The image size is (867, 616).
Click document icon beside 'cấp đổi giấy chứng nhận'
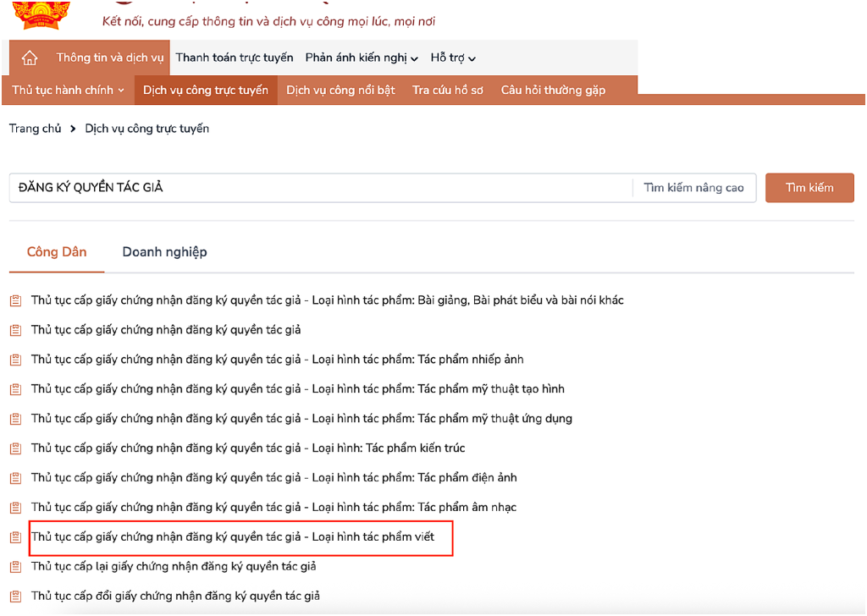click(15, 596)
